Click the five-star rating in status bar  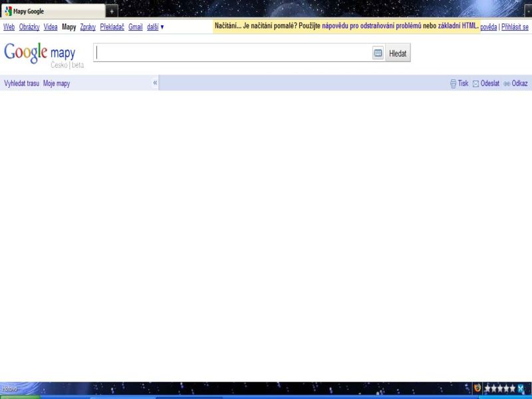pyautogui.click(x=500, y=388)
